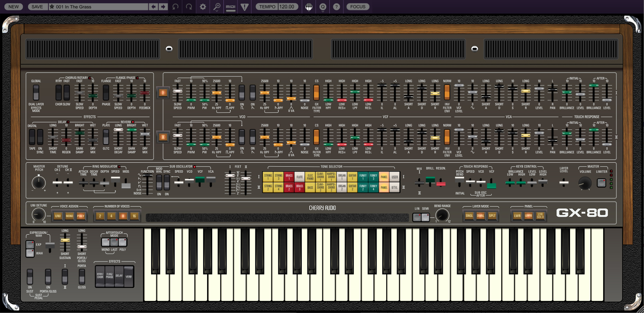Select the FLUTE tone button
The height and width of the screenshot is (313, 644).
[299, 177]
